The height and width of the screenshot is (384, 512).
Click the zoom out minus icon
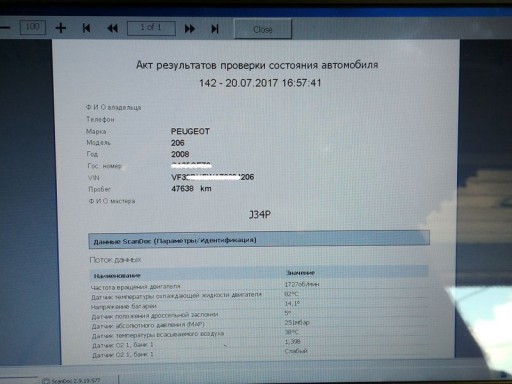(5, 28)
